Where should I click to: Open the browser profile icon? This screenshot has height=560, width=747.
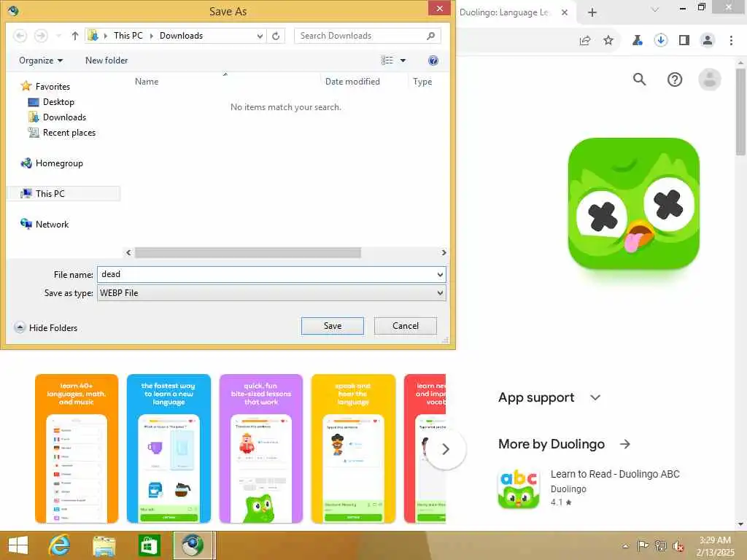[708, 41]
